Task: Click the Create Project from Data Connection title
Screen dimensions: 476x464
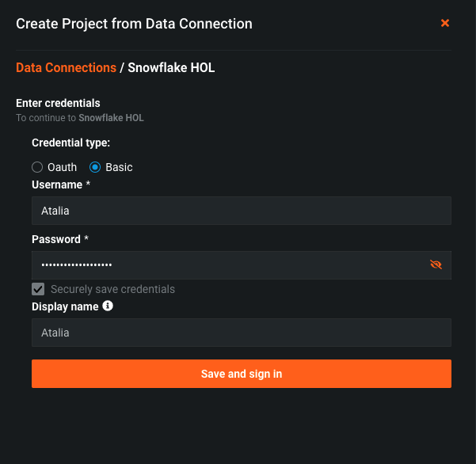Action: click(134, 24)
